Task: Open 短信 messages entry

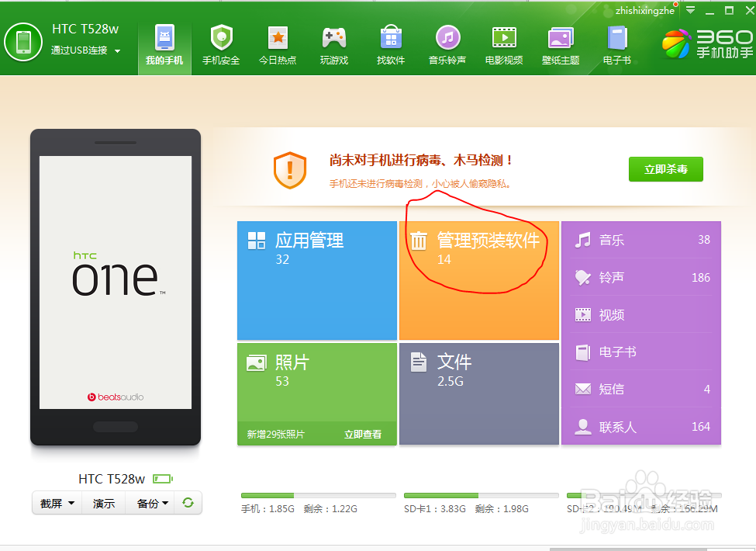Action: (x=641, y=389)
